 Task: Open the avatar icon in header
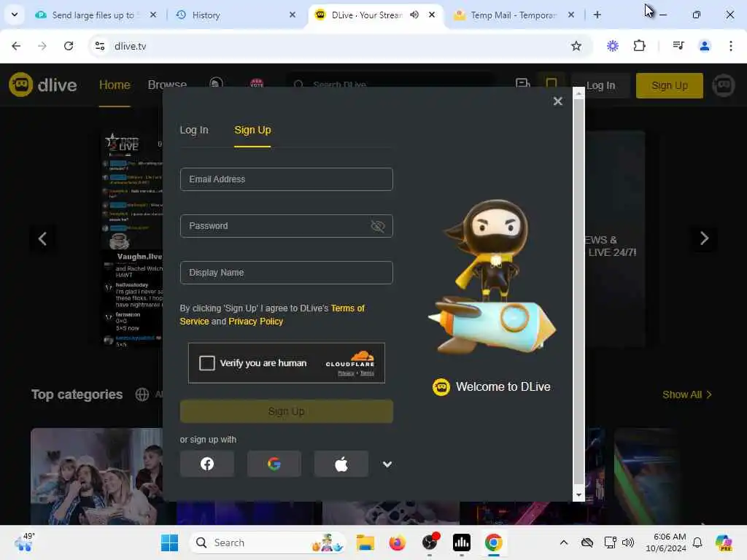coord(723,85)
